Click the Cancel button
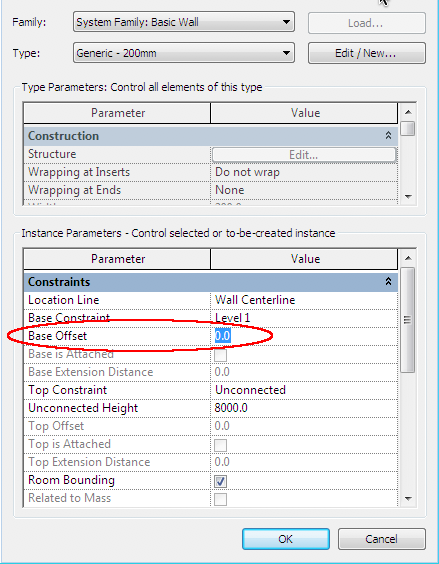 381,539
